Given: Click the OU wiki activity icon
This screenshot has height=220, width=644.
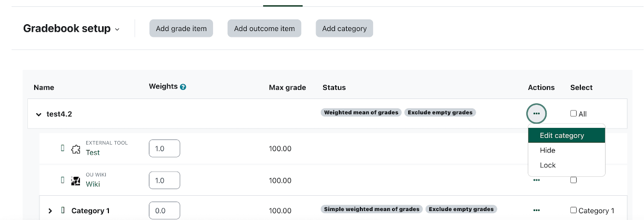Looking at the screenshot, I should tap(76, 181).
